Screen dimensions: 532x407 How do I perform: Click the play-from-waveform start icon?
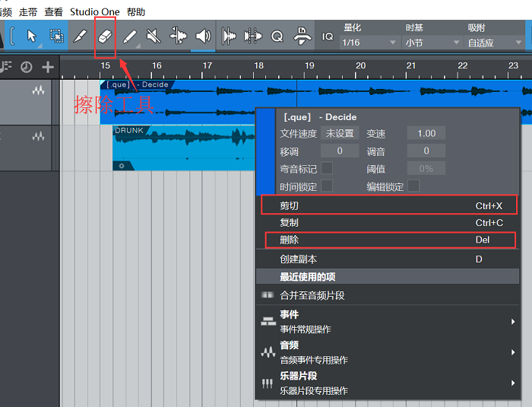pyautogui.click(x=229, y=36)
